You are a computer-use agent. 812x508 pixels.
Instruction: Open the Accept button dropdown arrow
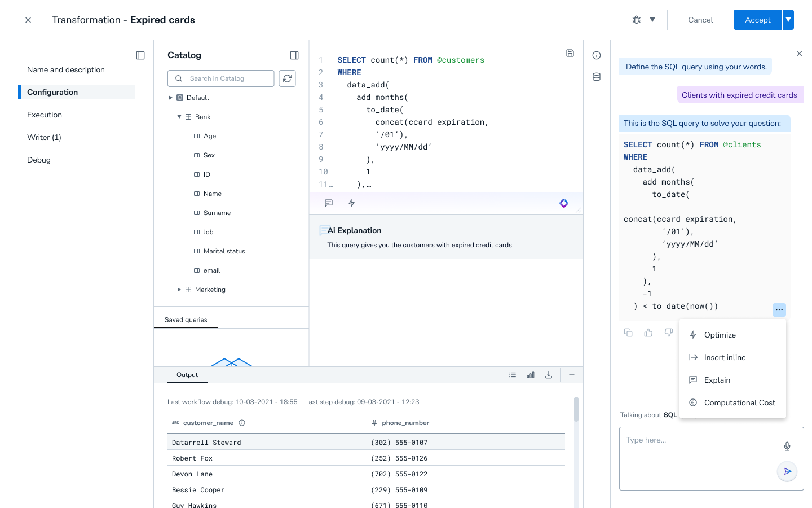click(x=788, y=20)
